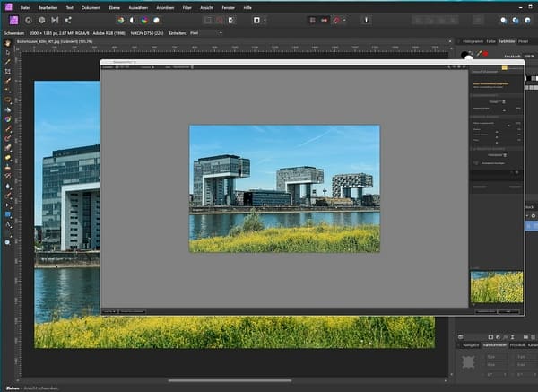The width and height of the screenshot is (538, 392).
Task: Select the Artistic Text tool
Action: pos(8,224)
